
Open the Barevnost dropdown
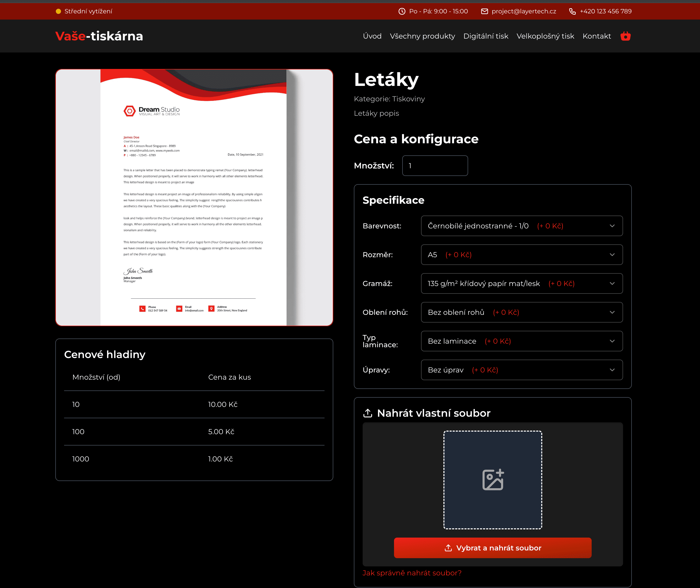pos(522,226)
